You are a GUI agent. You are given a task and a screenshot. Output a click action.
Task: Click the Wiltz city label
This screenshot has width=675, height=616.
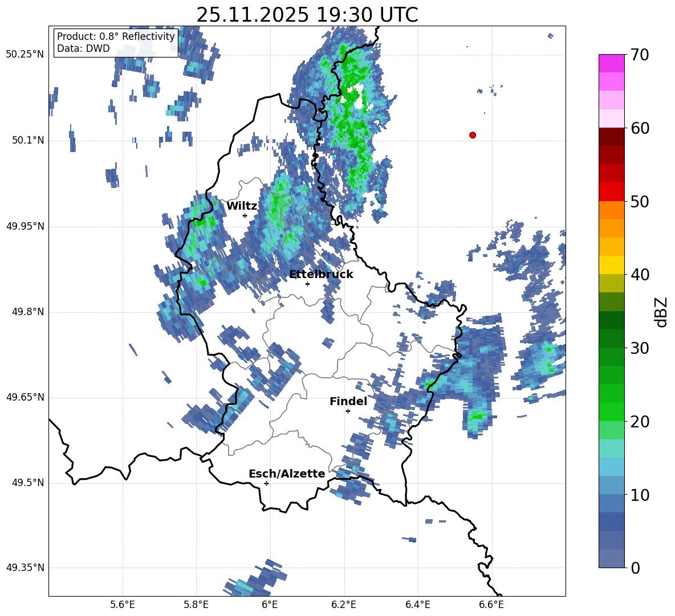(x=242, y=206)
